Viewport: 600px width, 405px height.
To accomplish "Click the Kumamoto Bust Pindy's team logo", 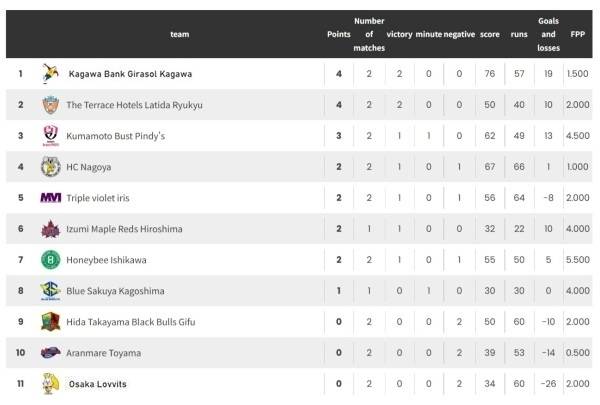I will [50, 136].
